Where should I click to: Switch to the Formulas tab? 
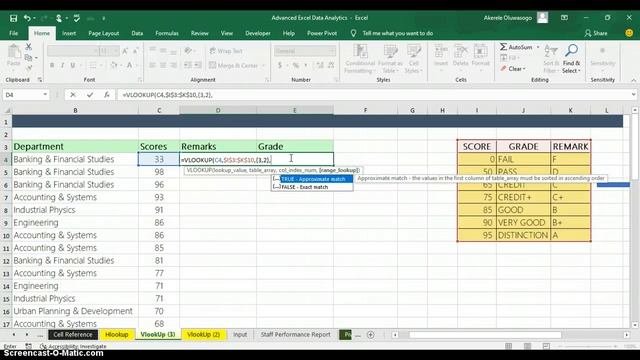click(x=167, y=33)
